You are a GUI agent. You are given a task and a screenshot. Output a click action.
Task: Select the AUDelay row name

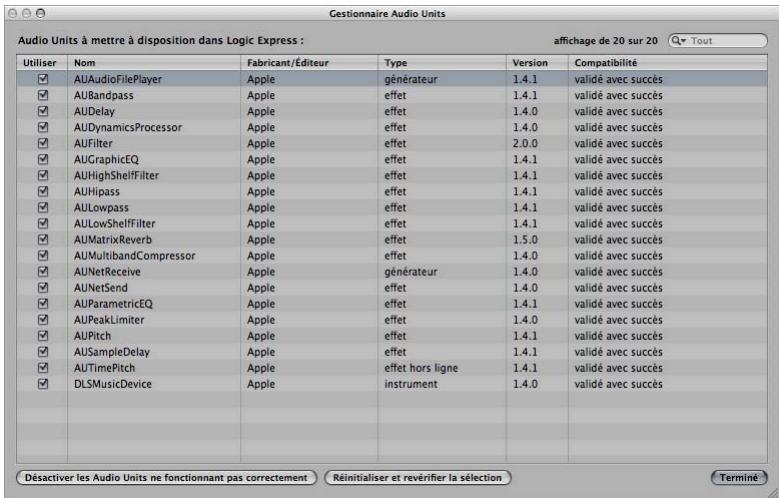(94, 111)
